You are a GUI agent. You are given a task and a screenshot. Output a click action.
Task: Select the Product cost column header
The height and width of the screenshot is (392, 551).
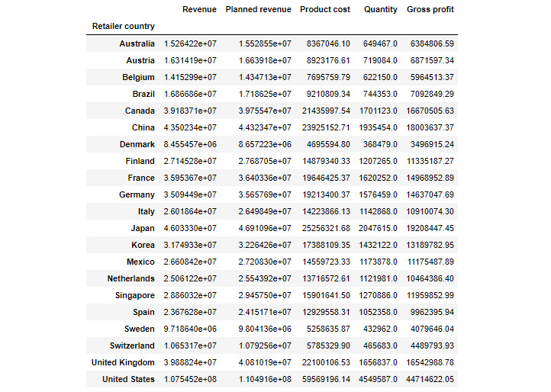tap(325, 10)
